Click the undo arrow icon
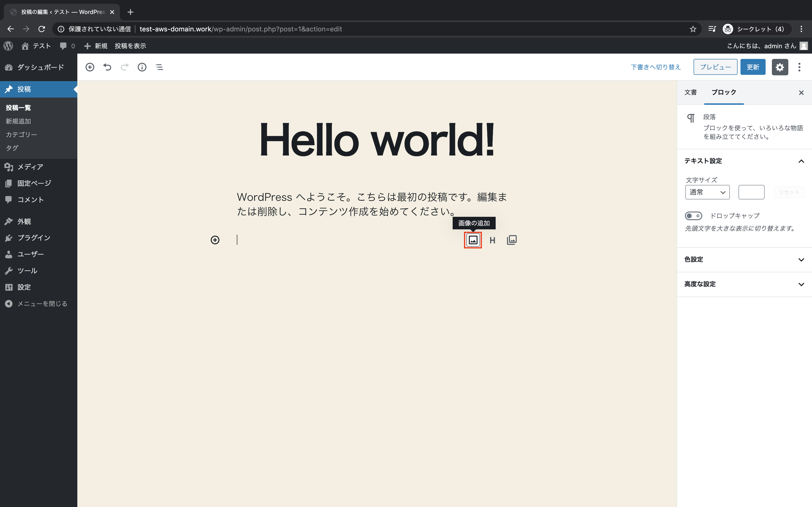The image size is (812, 507). 107,67
